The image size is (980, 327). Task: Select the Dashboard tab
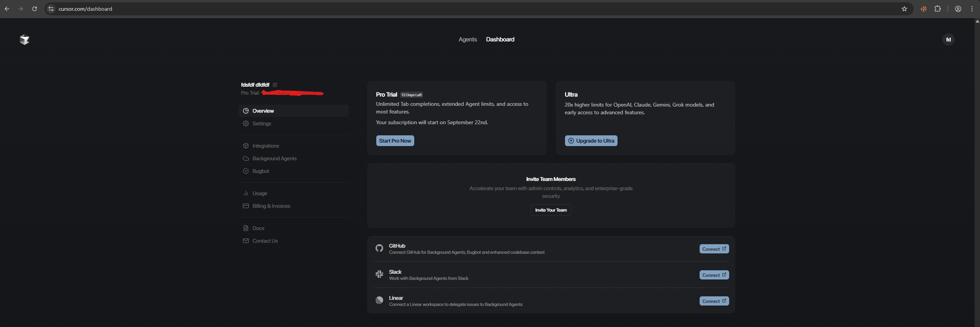click(500, 39)
